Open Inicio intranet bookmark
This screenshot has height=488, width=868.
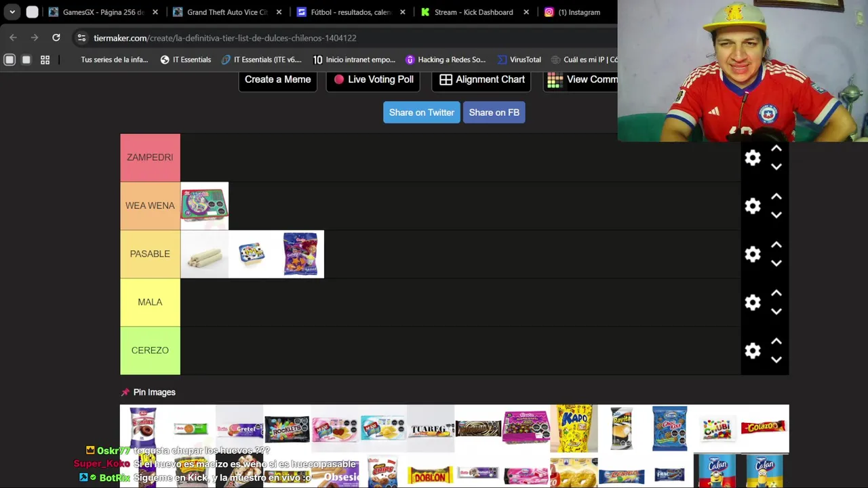coord(353,60)
